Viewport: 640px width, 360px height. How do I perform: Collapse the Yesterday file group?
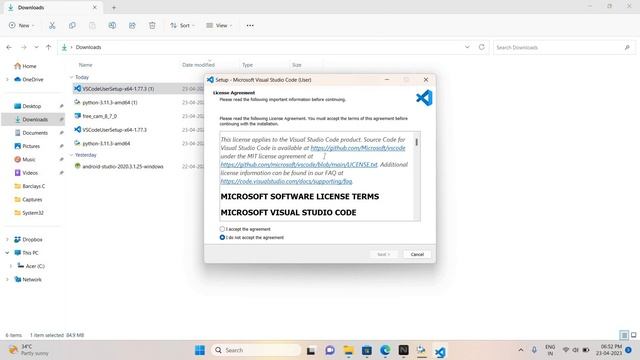71,155
